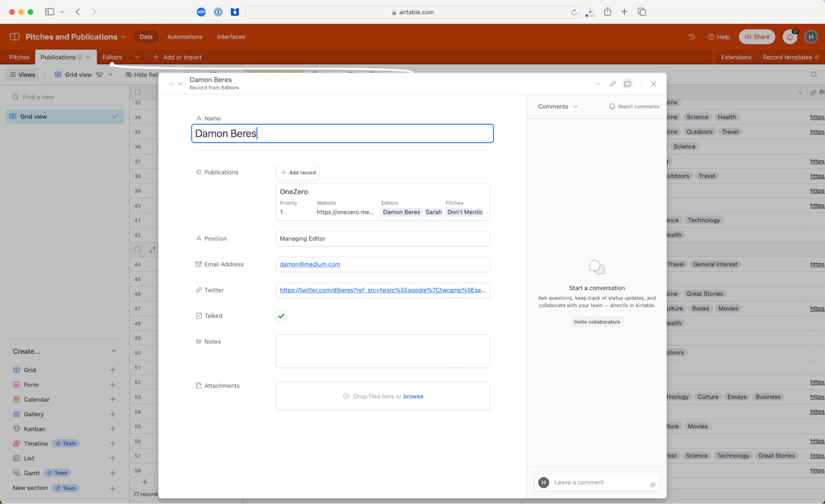Image resolution: width=825 pixels, height=504 pixels.
Task: Open the damon@medium.com email link
Action: [x=310, y=264]
